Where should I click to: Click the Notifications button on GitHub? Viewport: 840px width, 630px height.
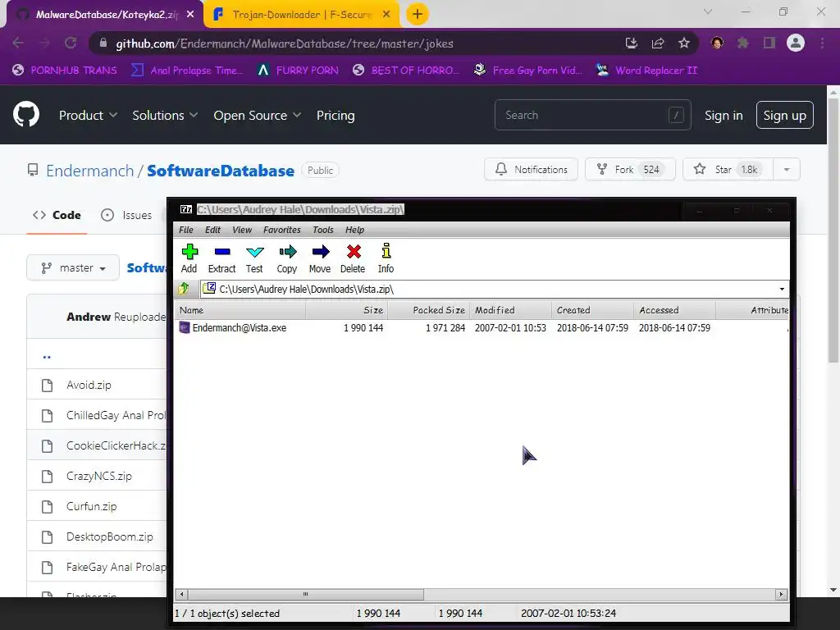pos(531,169)
